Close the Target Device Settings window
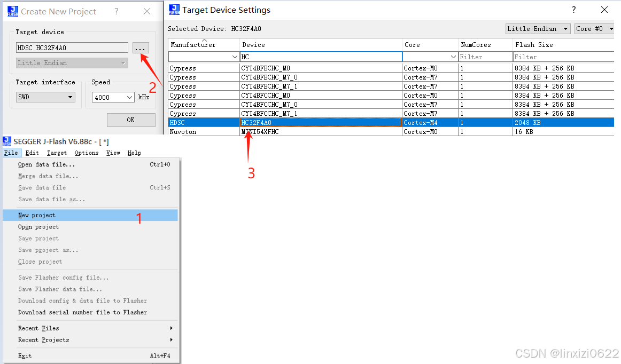 pyautogui.click(x=604, y=10)
